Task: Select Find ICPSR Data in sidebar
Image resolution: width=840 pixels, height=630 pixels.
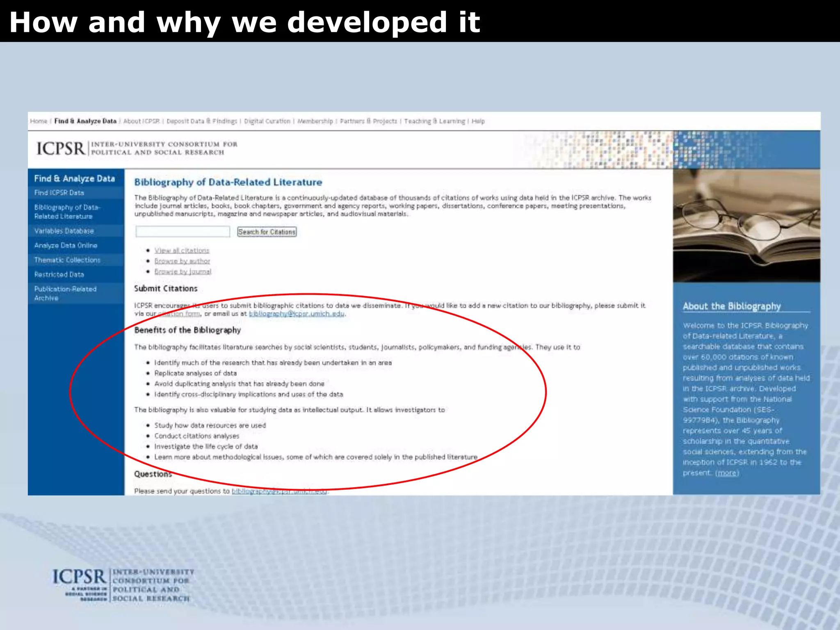Action: click(59, 193)
